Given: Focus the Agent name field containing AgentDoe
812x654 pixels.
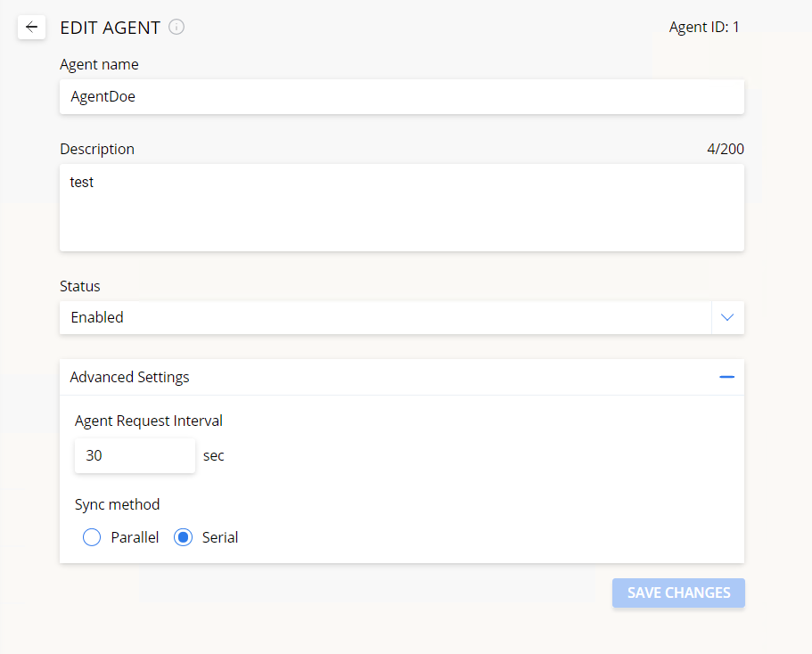Looking at the screenshot, I should pyautogui.click(x=401, y=96).
